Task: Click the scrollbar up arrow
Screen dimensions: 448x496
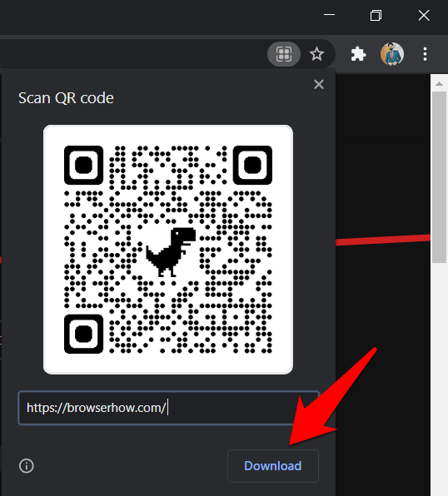Action: coord(439,83)
